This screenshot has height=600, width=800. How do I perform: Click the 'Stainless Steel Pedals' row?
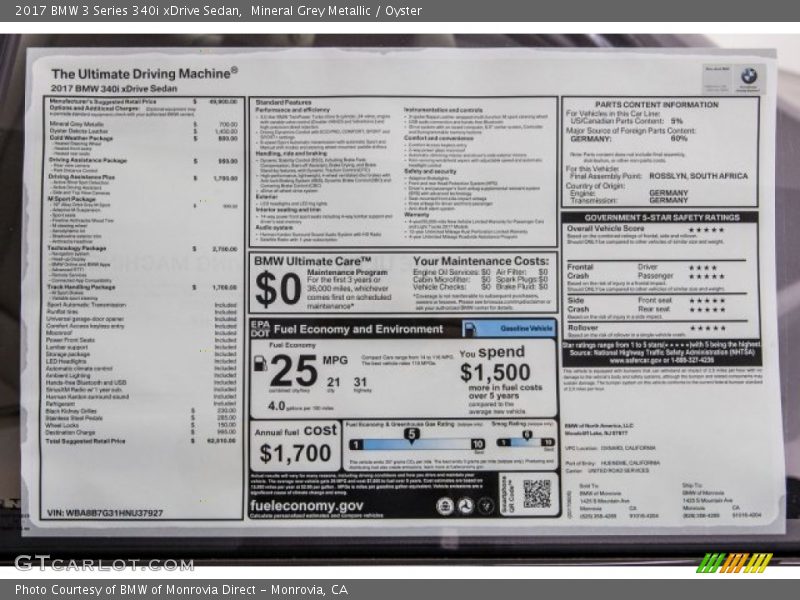point(141,418)
